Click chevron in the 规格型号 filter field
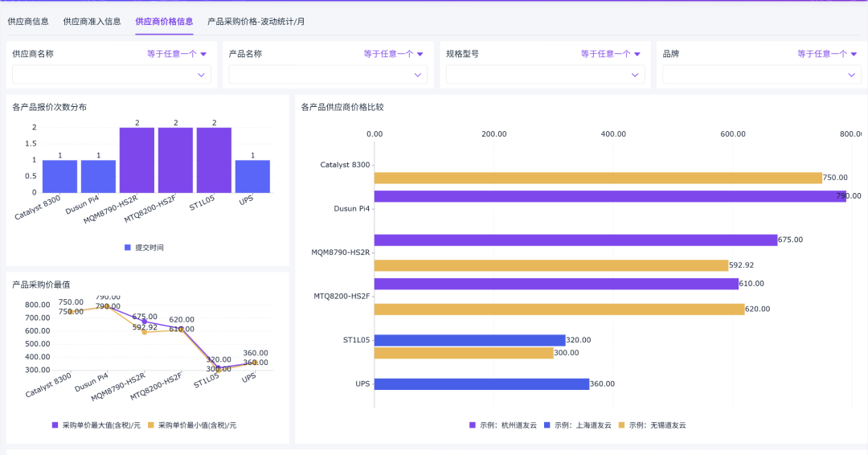Image resolution: width=868 pixels, height=455 pixels. click(x=635, y=75)
